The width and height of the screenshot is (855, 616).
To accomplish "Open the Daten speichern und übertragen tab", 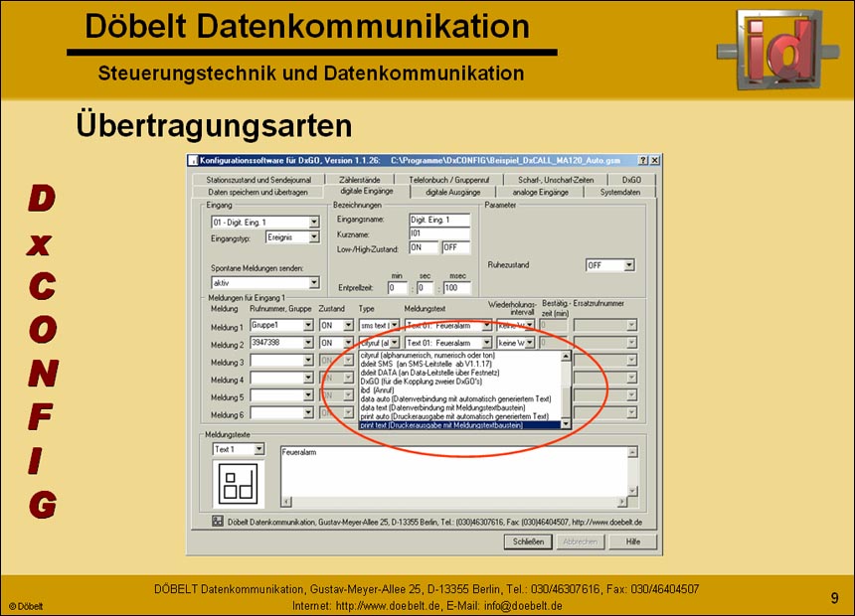I will tap(257, 192).
